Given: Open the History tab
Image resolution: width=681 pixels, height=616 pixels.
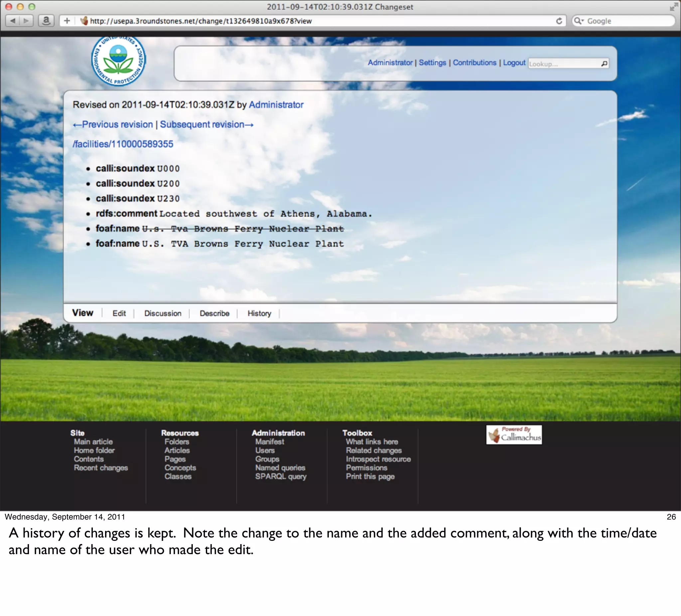Looking at the screenshot, I should pyautogui.click(x=259, y=313).
